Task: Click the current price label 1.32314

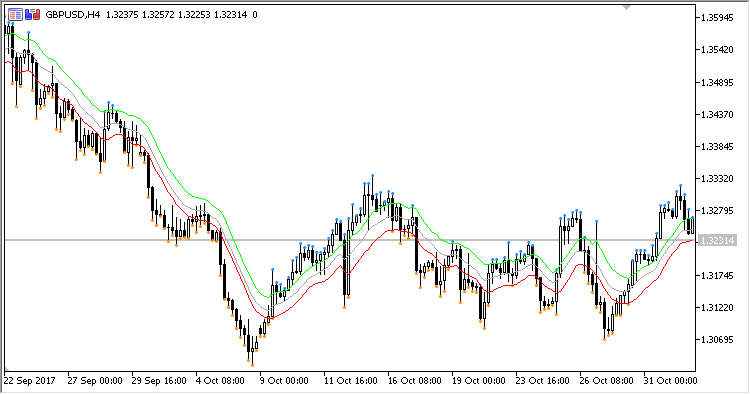Action: [x=717, y=241]
